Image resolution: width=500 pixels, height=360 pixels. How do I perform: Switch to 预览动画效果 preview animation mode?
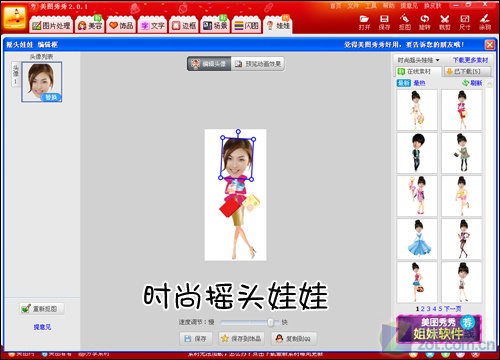(258, 64)
